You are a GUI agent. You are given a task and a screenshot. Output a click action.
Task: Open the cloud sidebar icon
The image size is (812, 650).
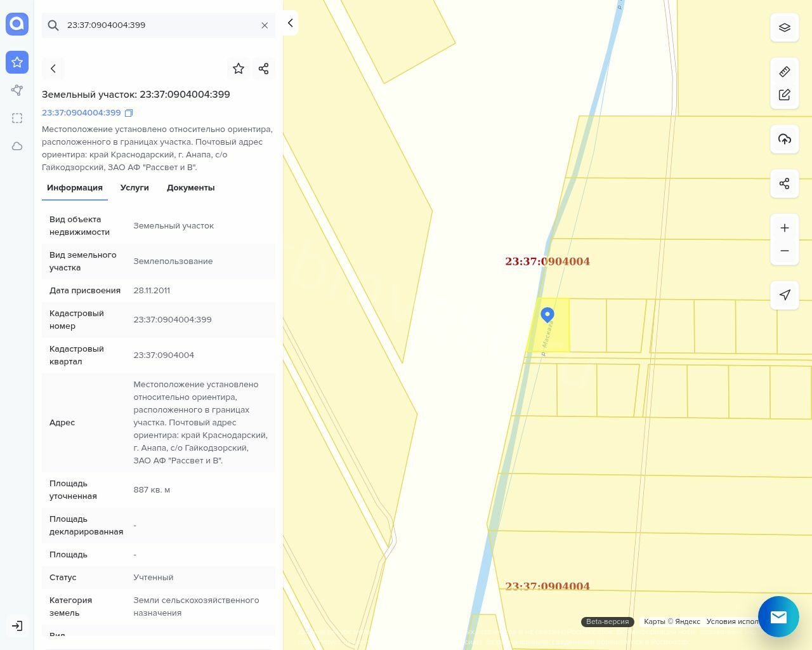coord(17,146)
